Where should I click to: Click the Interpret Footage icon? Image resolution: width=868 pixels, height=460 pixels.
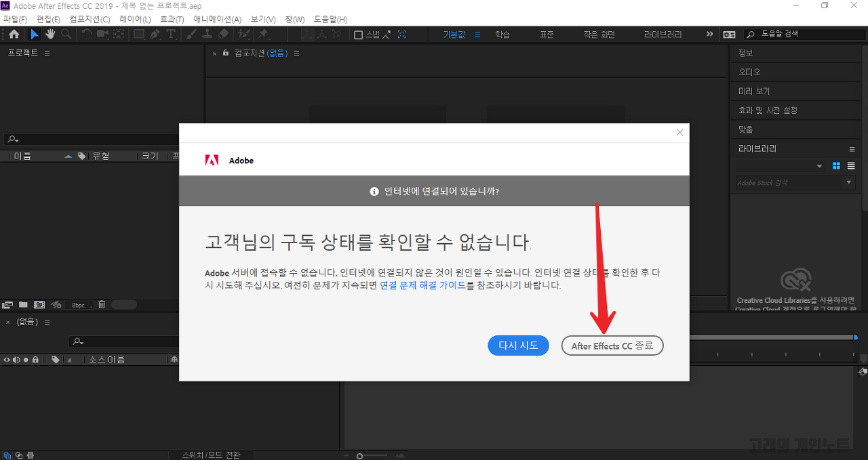8,305
